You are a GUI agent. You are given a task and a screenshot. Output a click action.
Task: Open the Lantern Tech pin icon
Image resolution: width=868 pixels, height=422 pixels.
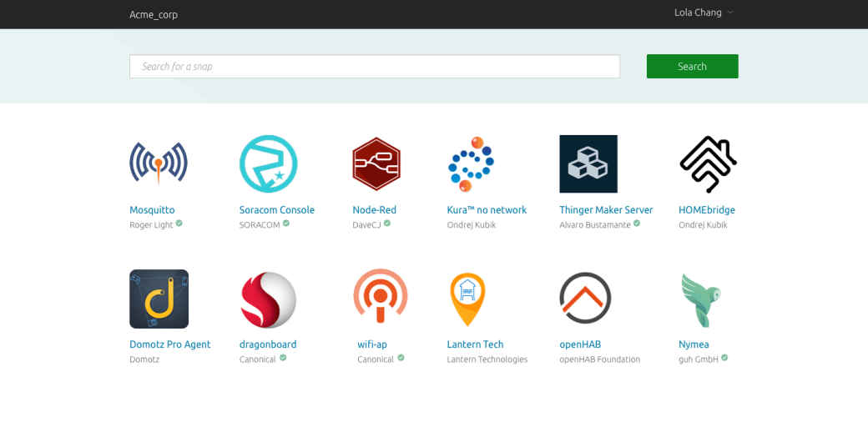(467, 299)
